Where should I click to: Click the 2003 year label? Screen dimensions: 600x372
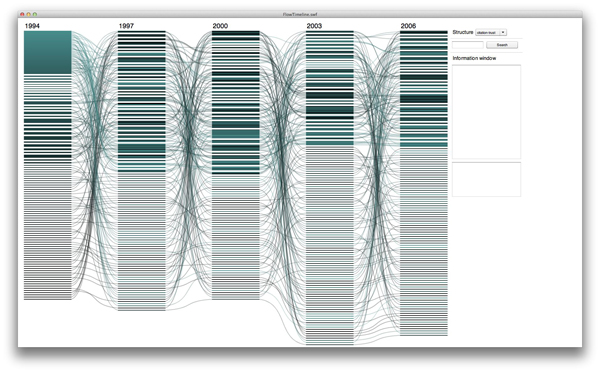coord(314,26)
